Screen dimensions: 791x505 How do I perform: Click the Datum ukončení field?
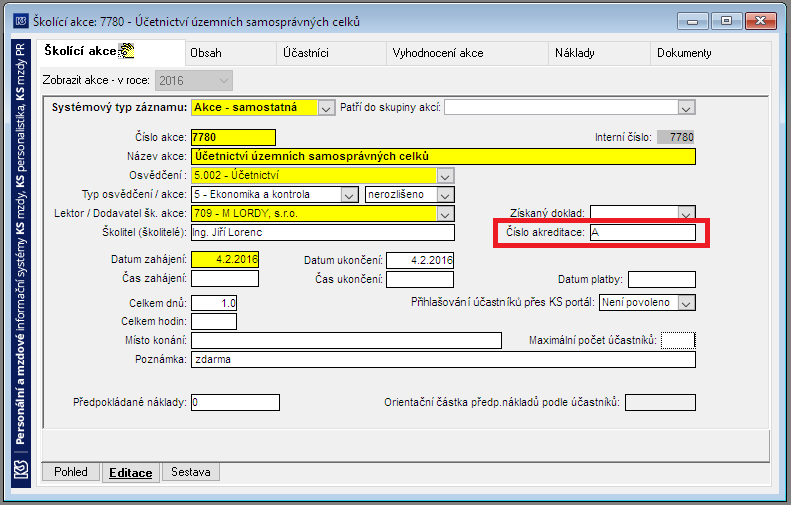420,260
